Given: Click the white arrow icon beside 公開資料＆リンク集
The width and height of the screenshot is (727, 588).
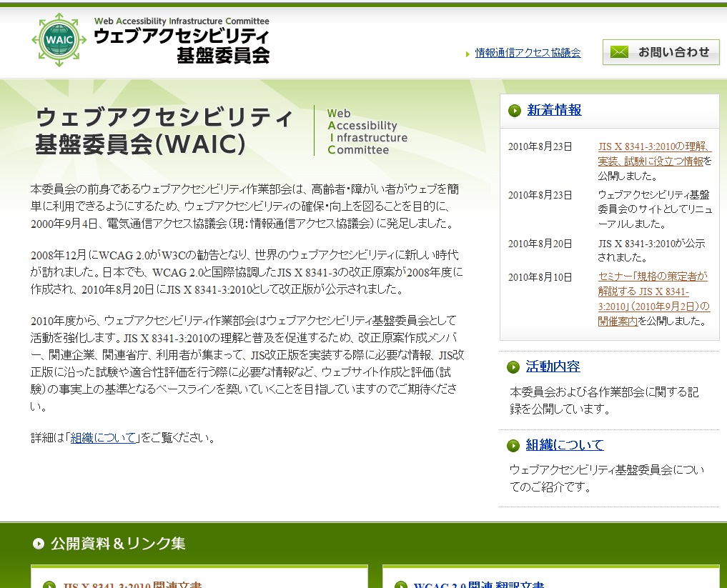Looking at the screenshot, I should [39, 544].
